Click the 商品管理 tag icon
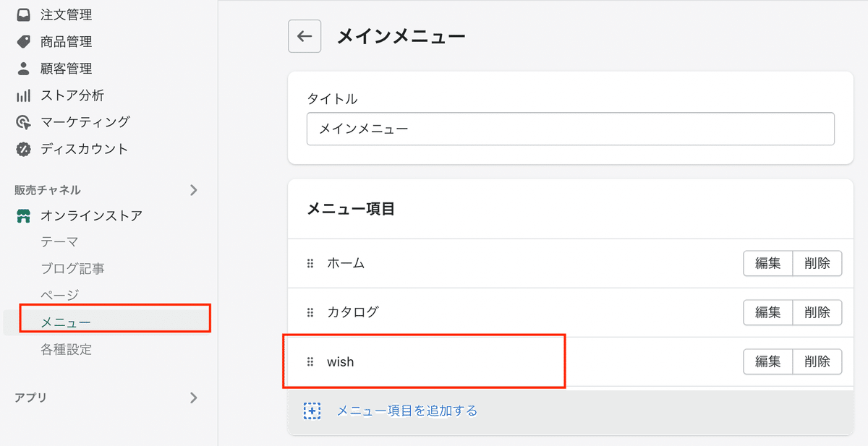Viewport: 868px width, 446px height. tap(24, 42)
